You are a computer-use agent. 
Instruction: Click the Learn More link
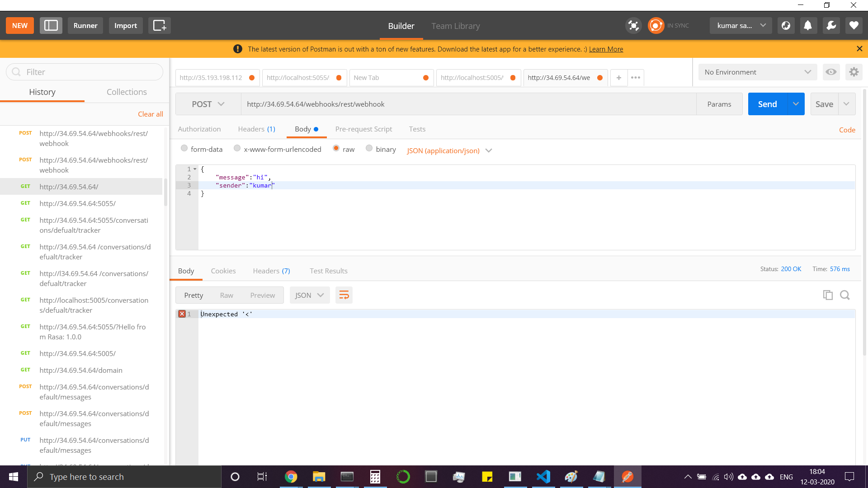click(x=606, y=49)
